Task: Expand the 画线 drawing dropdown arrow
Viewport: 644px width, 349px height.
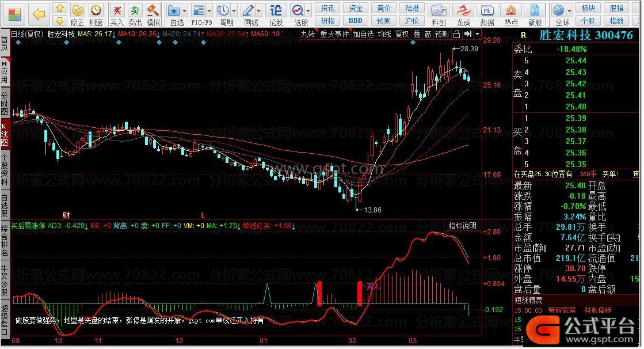Action: tap(259, 11)
